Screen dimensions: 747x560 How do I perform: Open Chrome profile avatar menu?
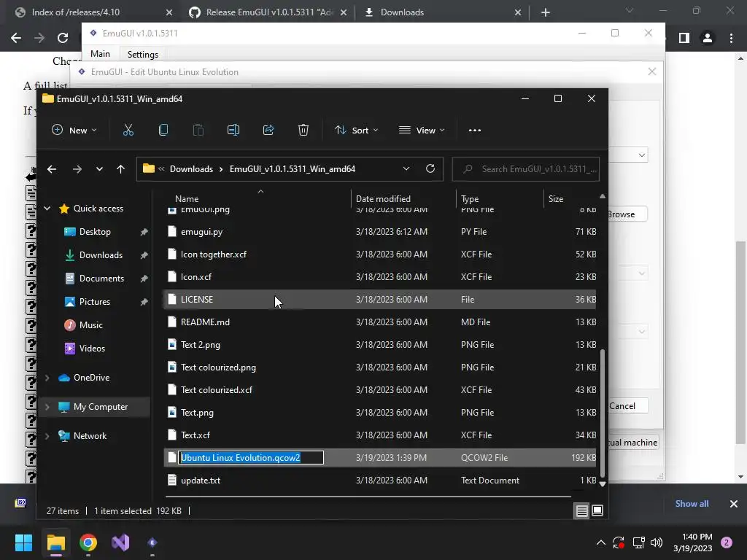click(x=708, y=38)
